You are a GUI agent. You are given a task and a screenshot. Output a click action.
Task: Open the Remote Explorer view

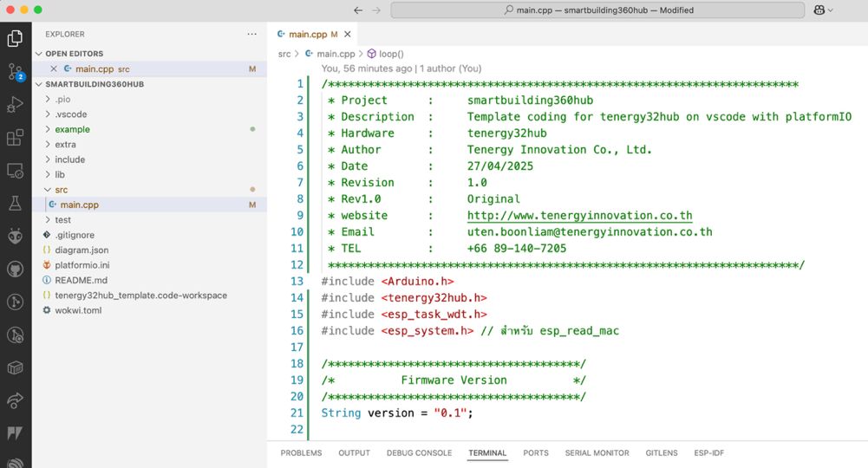point(16,171)
